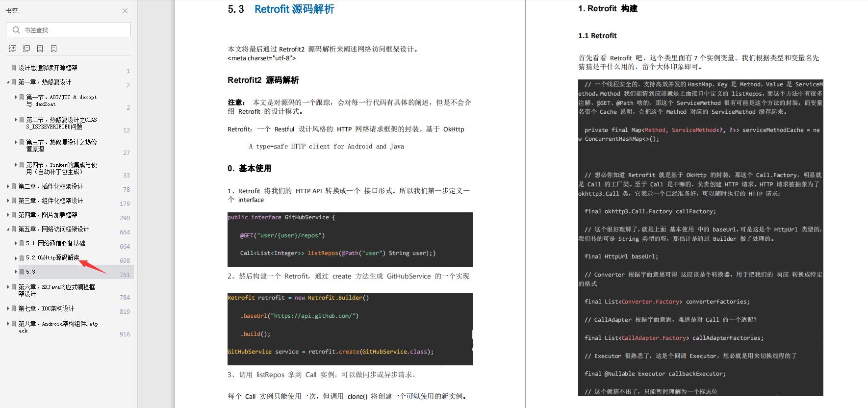
Task: Delete bookmark using minus-bookmark icon
Action: pyautogui.click(x=54, y=49)
